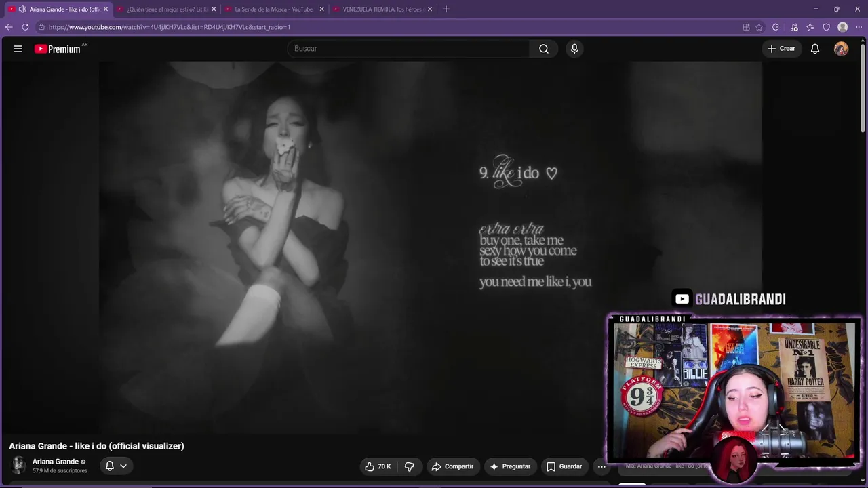Screen dimensions: 868x488
Task: Open more actions for the video
Action: (x=601, y=466)
